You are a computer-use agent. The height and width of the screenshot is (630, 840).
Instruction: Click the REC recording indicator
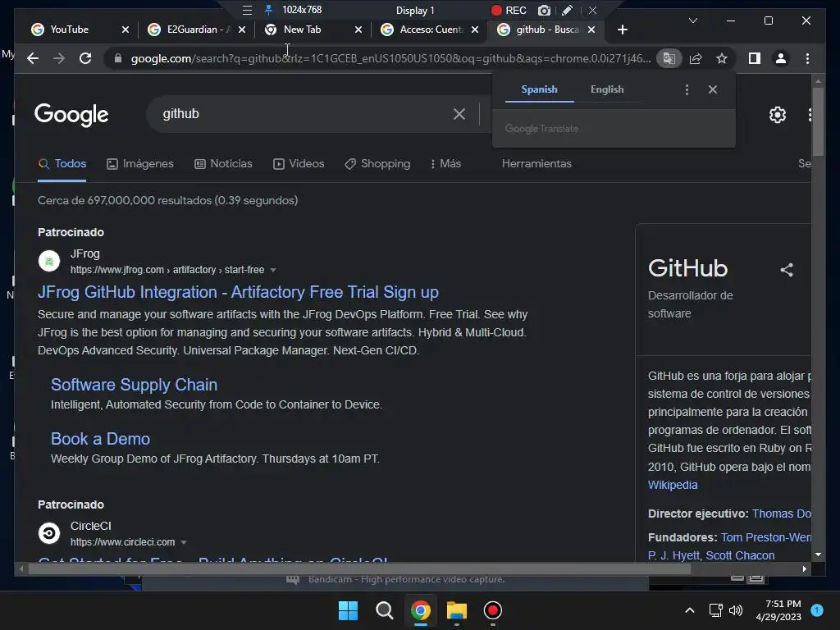pyautogui.click(x=509, y=10)
